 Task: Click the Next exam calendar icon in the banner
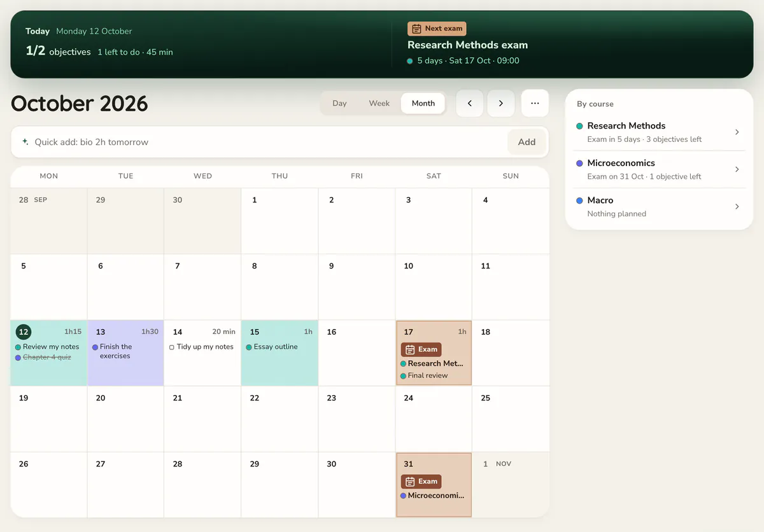[x=416, y=29]
